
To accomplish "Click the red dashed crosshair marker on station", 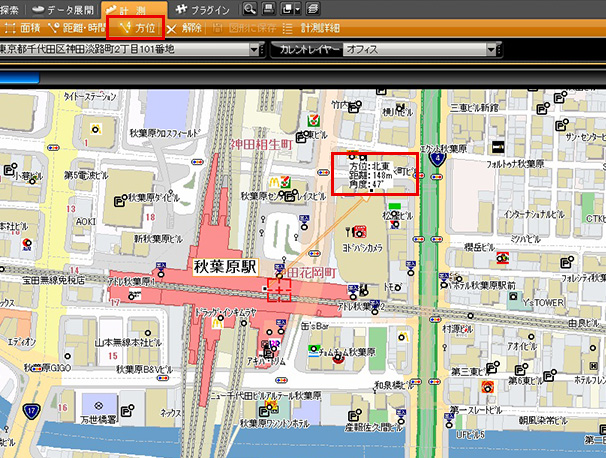I will [x=279, y=290].
